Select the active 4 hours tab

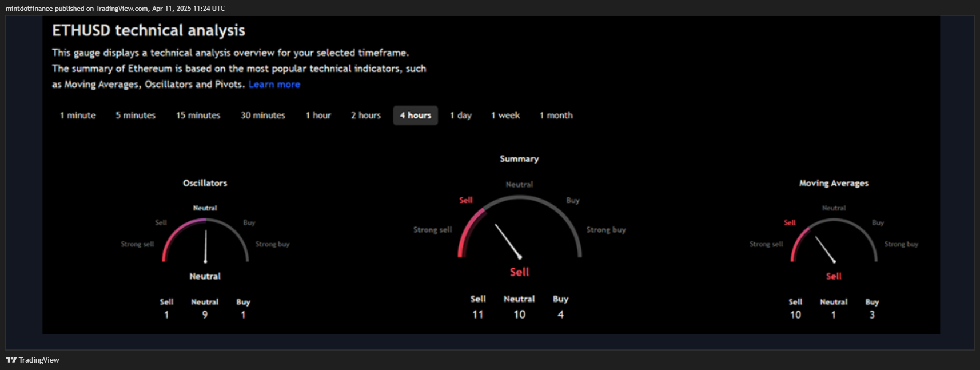[x=416, y=115]
